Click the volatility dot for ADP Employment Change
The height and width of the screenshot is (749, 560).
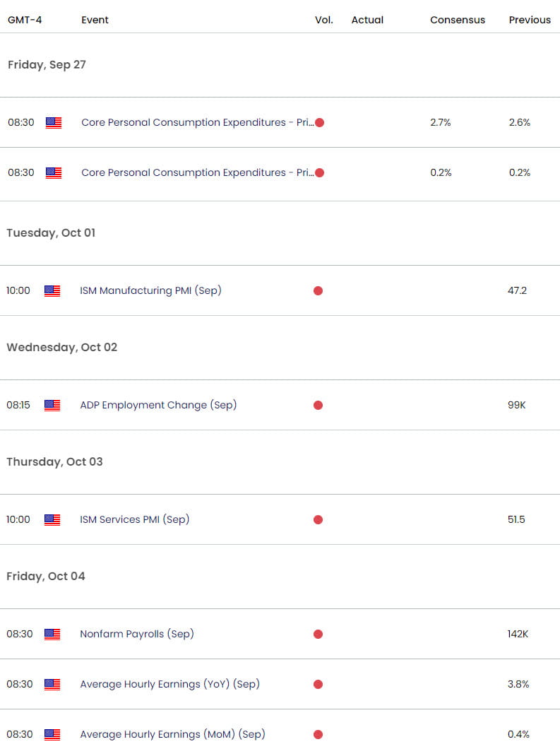coord(318,405)
